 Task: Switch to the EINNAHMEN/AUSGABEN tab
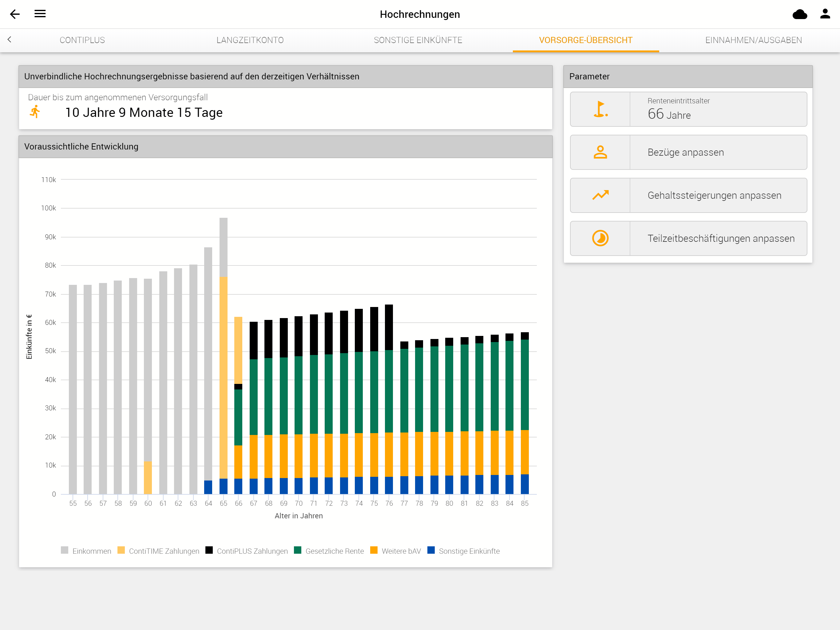click(x=753, y=40)
